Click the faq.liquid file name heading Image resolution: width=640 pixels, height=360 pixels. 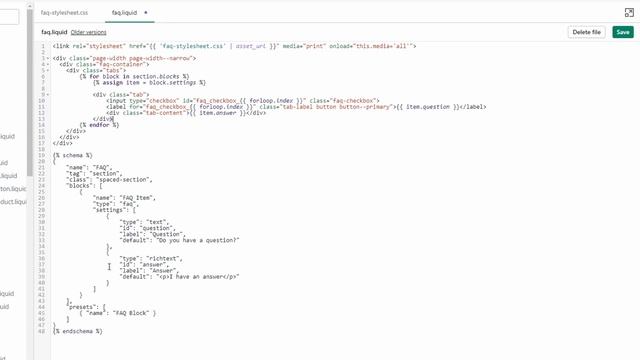pos(54,32)
